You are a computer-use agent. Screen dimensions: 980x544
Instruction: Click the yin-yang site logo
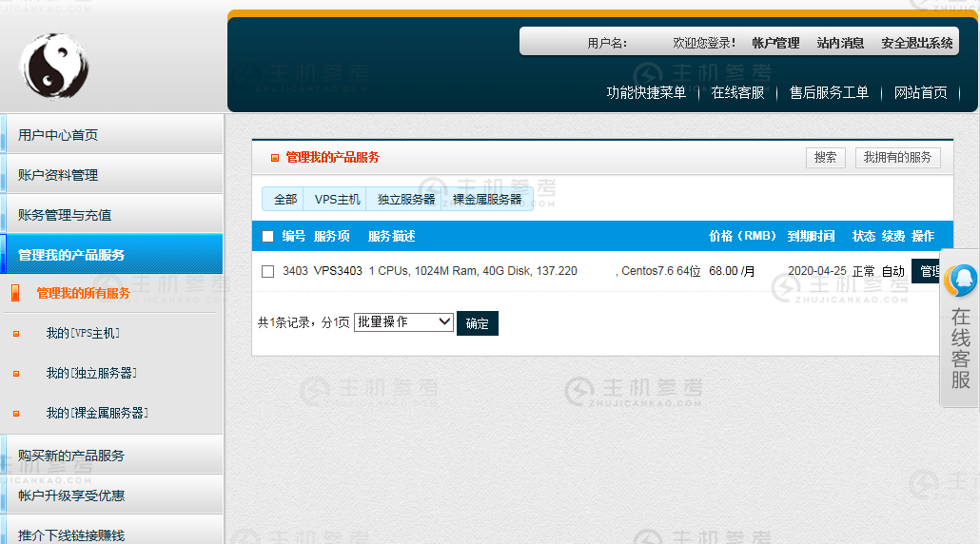pos(54,66)
